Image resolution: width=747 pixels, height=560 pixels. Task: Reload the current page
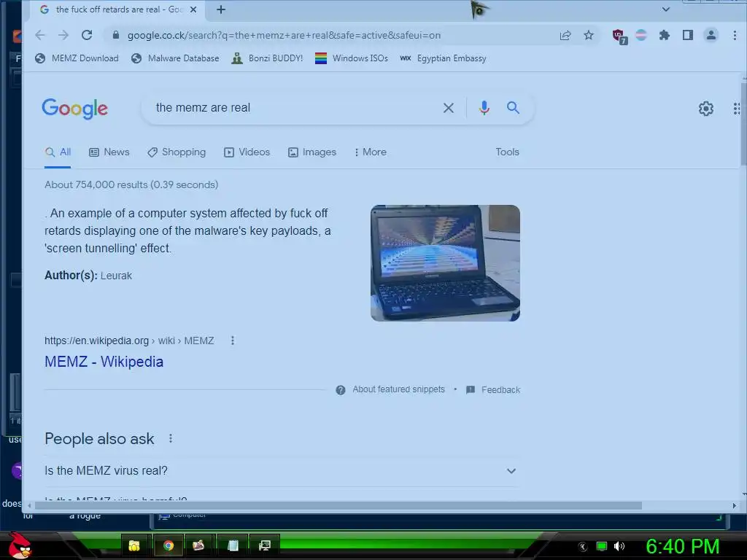[87, 35]
